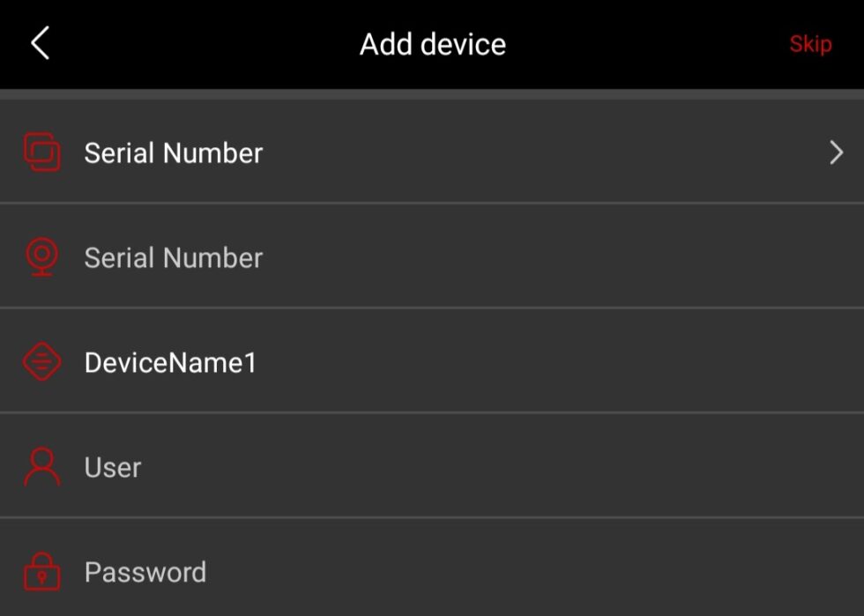Click Skip in the top corner

(x=810, y=43)
